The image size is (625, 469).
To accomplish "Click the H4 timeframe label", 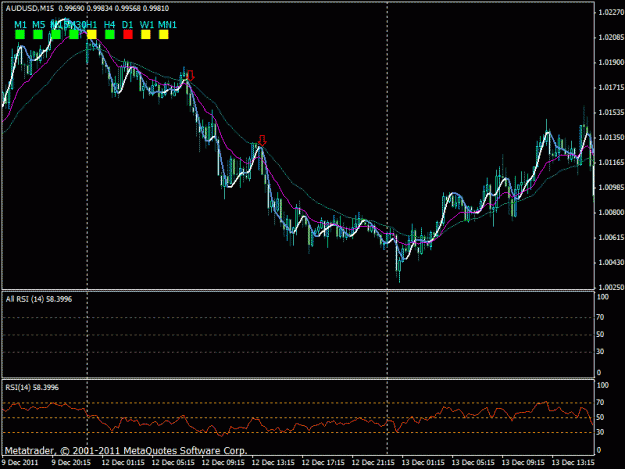I will tap(109, 25).
